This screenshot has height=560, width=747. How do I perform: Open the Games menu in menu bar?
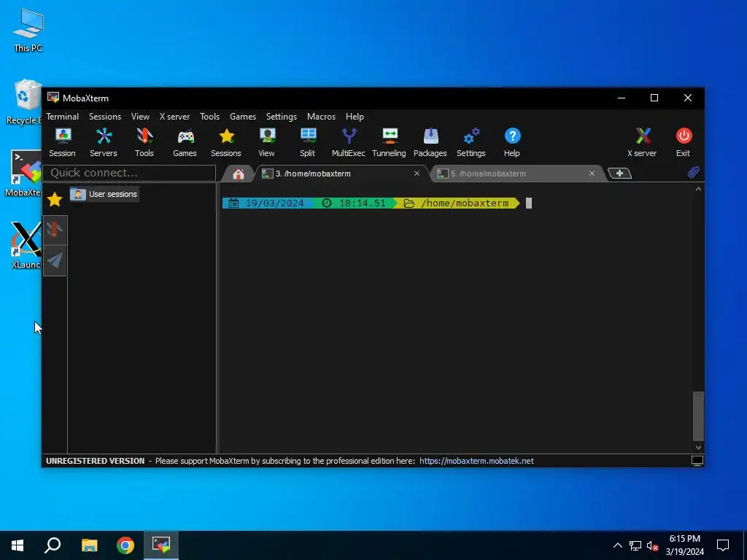pyautogui.click(x=243, y=117)
